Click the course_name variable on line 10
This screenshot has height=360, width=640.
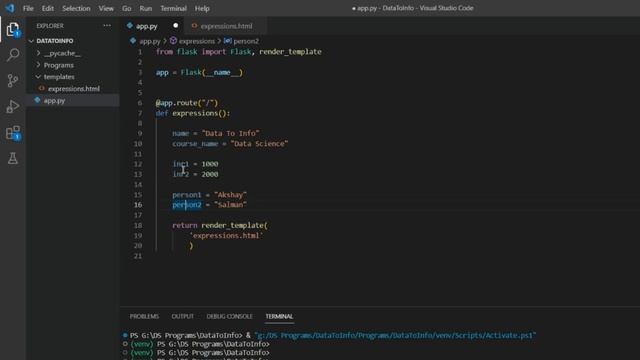click(195, 144)
